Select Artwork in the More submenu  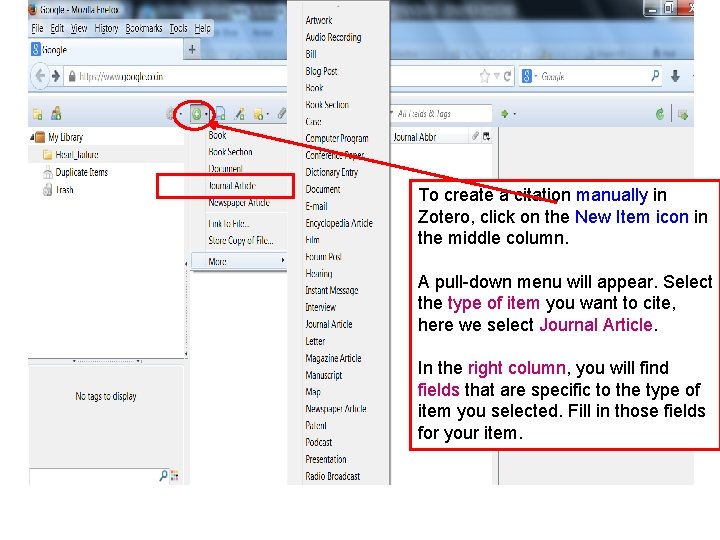tap(319, 20)
